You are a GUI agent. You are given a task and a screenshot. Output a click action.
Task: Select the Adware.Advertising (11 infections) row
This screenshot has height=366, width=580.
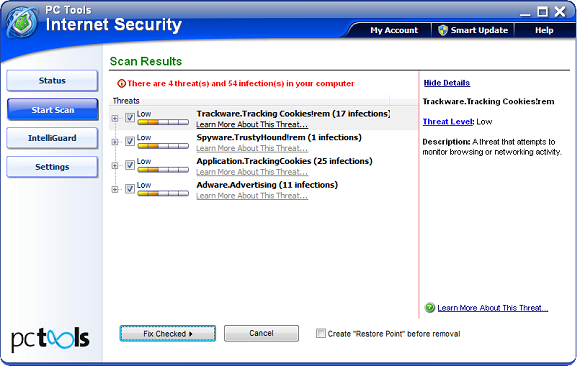[264, 189]
